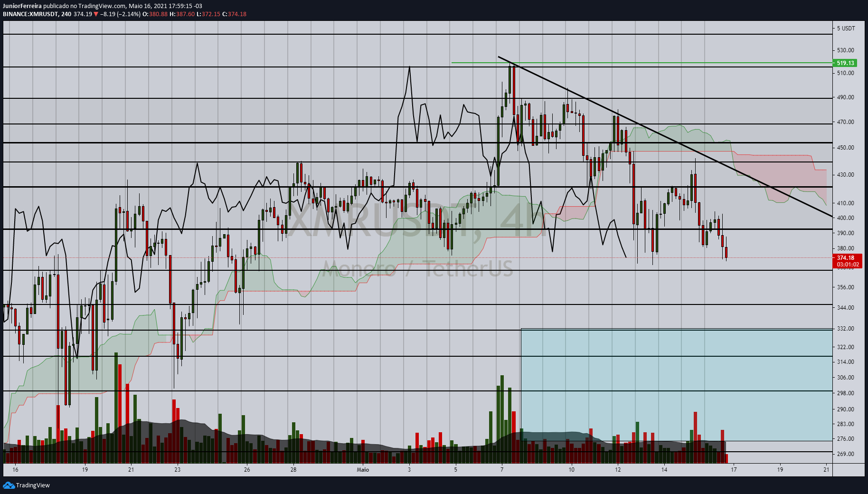Viewport: 868px width, 494px height.
Task: Open the TradingView wordmark link
Action: pyautogui.click(x=33, y=485)
